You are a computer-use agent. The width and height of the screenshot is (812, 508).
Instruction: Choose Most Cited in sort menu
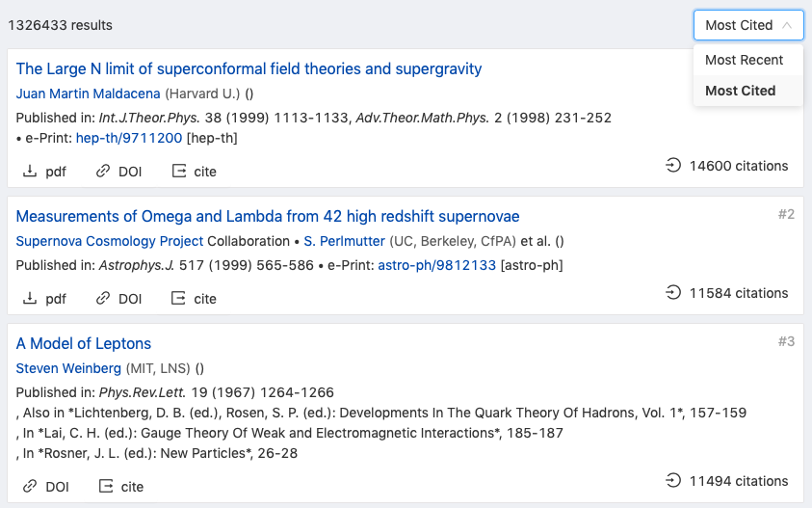(x=741, y=91)
